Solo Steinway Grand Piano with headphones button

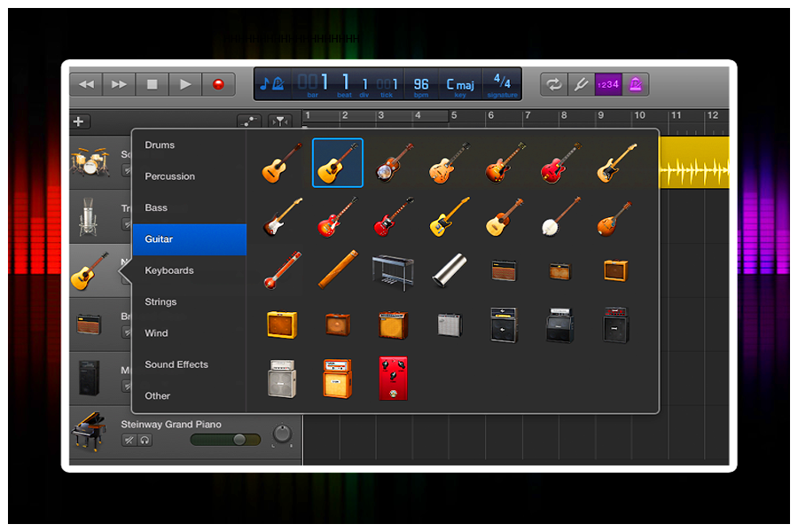(x=145, y=441)
